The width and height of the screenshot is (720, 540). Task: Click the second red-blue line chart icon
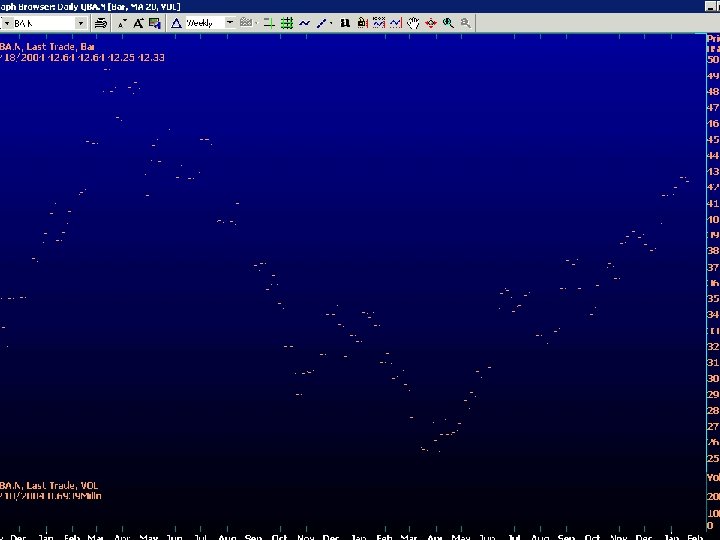[x=396, y=23]
